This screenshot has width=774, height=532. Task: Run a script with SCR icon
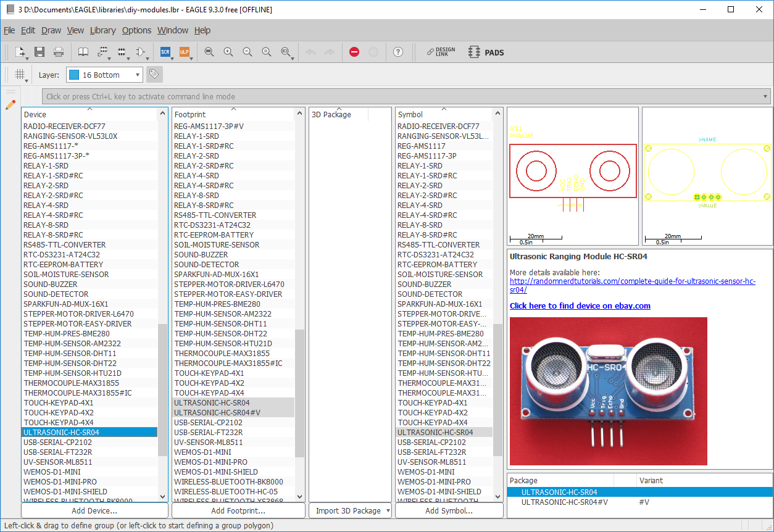(x=165, y=52)
